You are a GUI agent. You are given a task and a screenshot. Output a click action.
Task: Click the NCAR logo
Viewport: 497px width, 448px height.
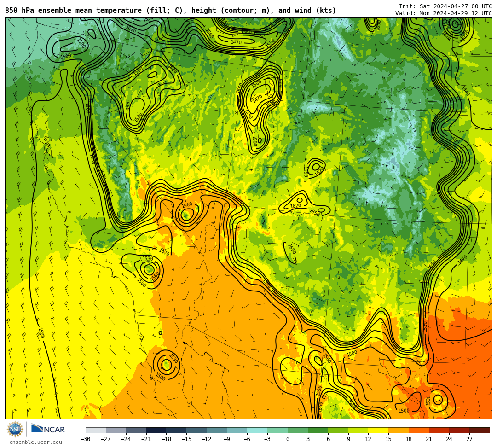click(48, 429)
